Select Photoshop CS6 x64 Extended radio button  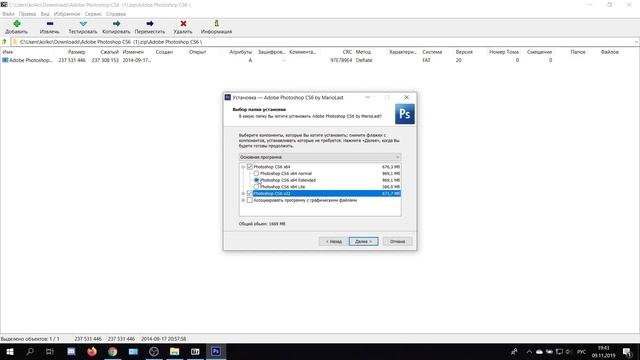[256, 180]
